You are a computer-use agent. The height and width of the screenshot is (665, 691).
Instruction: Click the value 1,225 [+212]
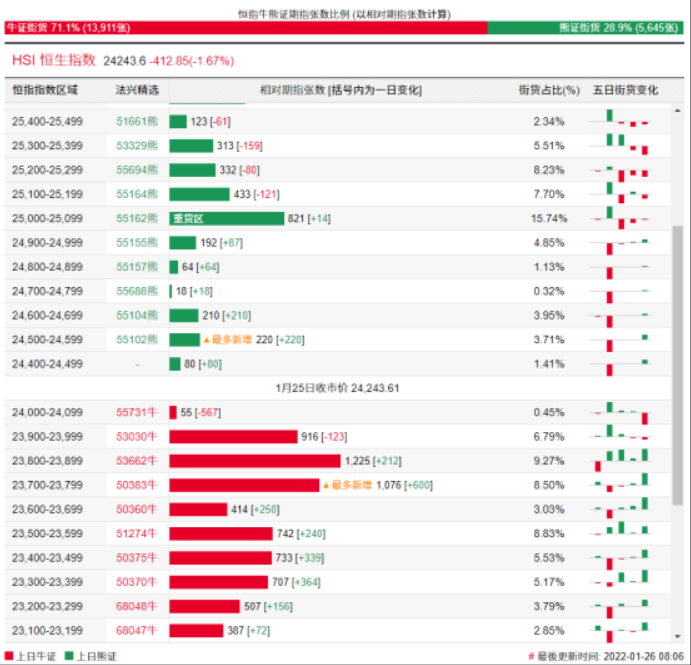pos(373,461)
